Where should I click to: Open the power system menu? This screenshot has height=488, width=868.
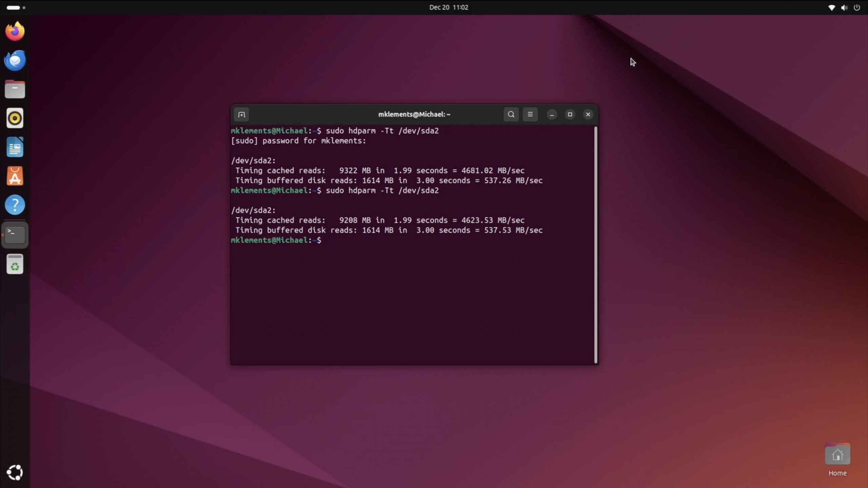coord(857,7)
